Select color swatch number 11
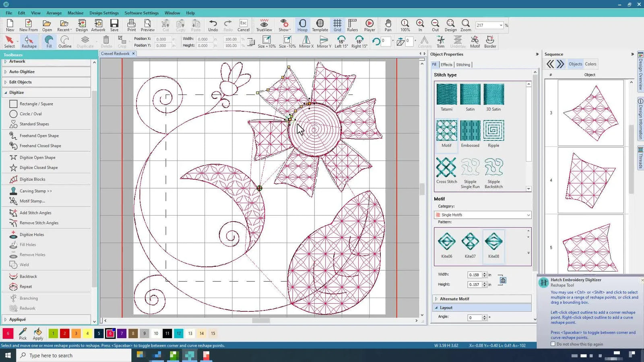644x362 pixels. (167, 333)
